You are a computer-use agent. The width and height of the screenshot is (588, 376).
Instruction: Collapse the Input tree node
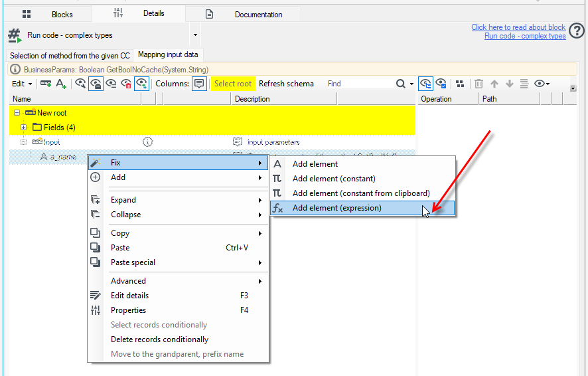[x=23, y=142]
